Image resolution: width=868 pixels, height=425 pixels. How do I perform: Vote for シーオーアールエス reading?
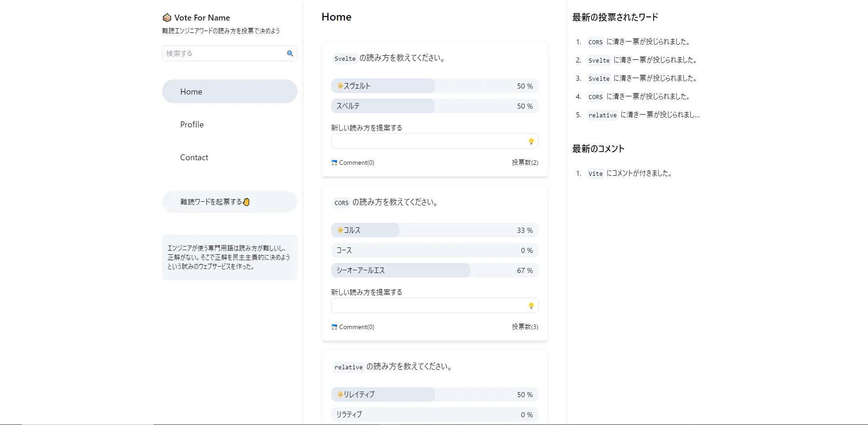[434, 270]
